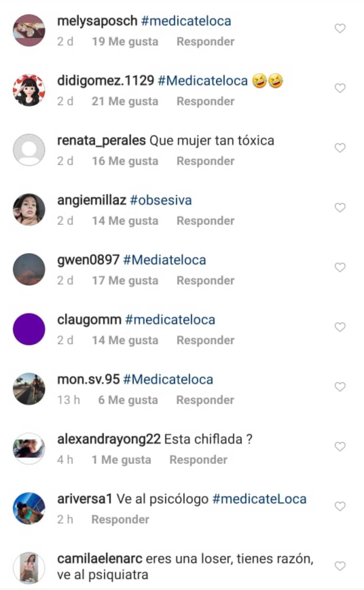Click Responder under ariversa1's comment

(x=120, y=519)
